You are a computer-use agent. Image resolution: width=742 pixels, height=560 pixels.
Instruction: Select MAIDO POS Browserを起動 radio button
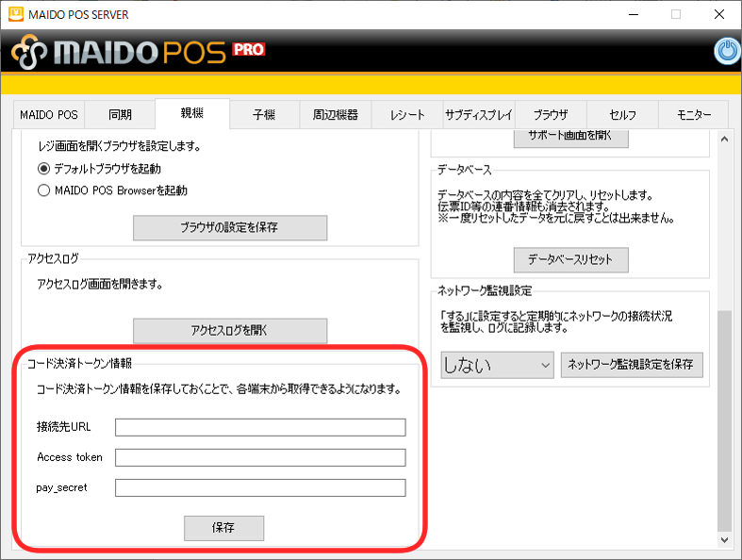pyautogui.click(x=43, y=190)
